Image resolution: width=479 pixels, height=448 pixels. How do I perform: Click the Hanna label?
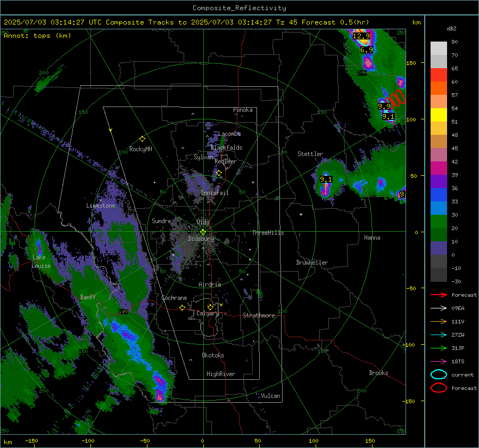point(372,238)
